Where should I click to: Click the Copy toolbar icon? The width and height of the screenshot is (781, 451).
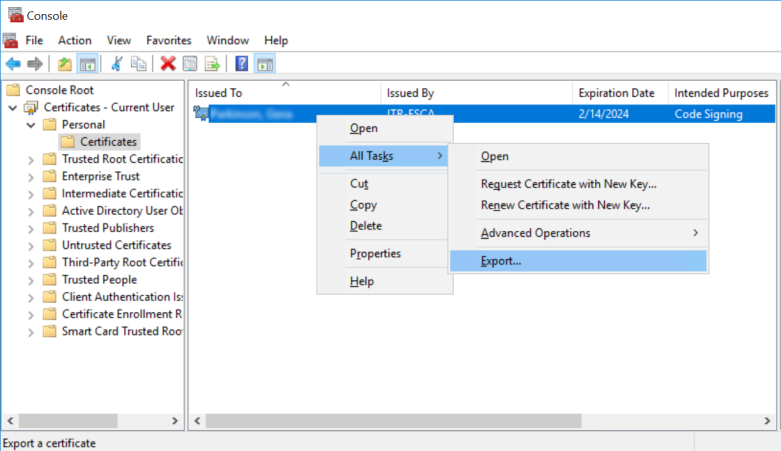click(x=138, y=64)
